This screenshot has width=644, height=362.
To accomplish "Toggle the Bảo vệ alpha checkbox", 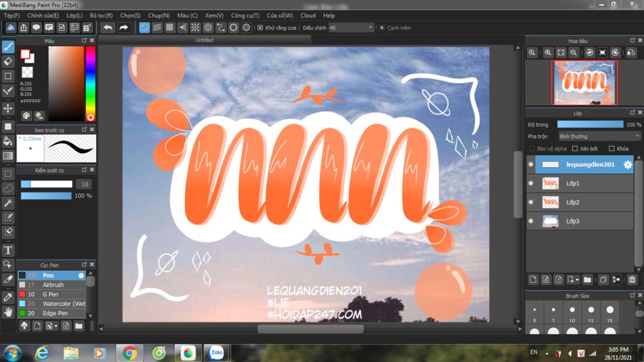I will tap(532, 149).
